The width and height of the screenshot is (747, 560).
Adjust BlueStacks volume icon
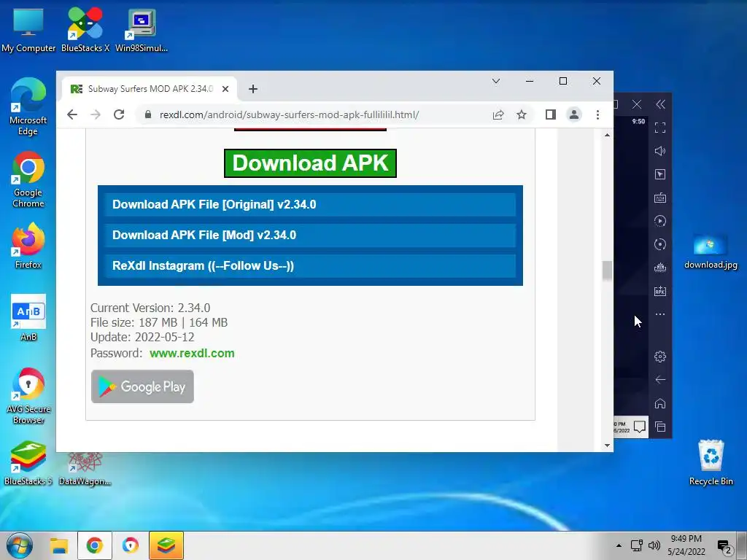pyautogui.click(x=660, y=151)
